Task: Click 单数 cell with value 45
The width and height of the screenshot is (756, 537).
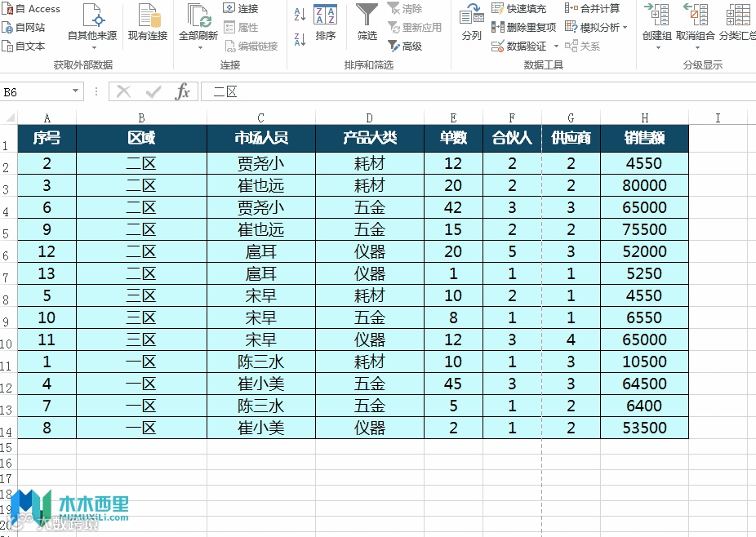Action: (x=453, y=384)
